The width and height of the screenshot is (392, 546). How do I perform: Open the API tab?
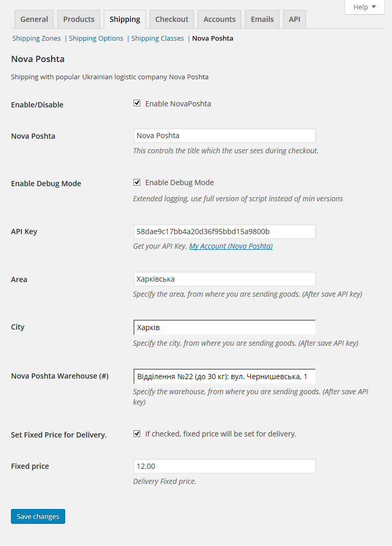(x=295, y=19)
